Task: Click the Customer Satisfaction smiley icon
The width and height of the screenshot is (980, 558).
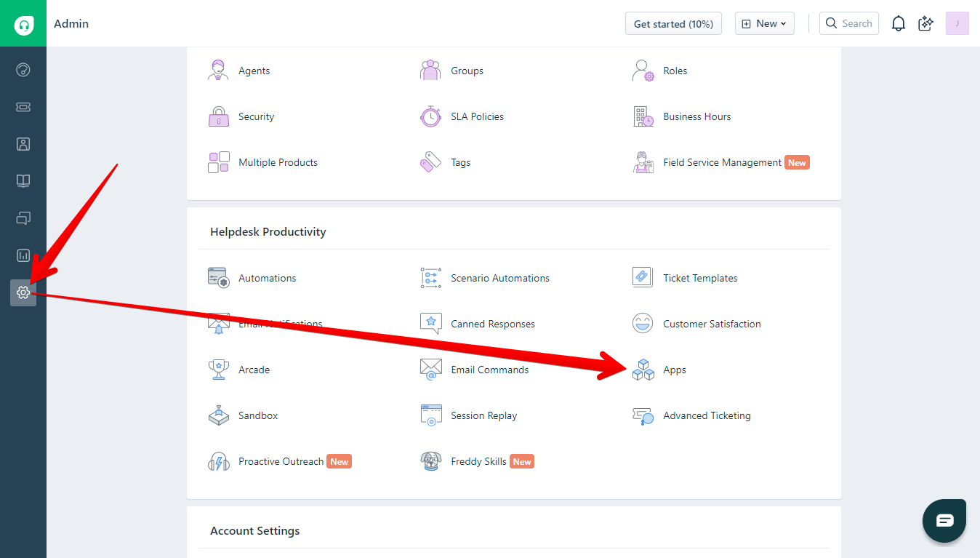Action: coord(643,324)
